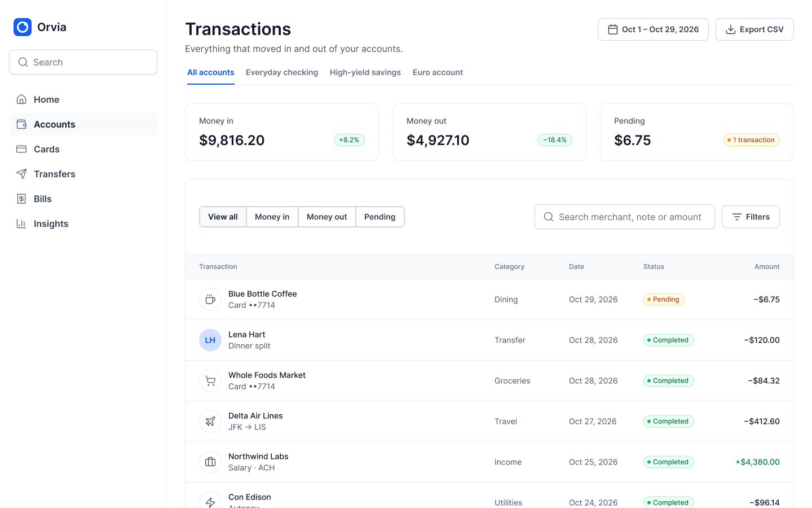
Task: Click the −18.4% Money out badge
Action: coord(555,140)
